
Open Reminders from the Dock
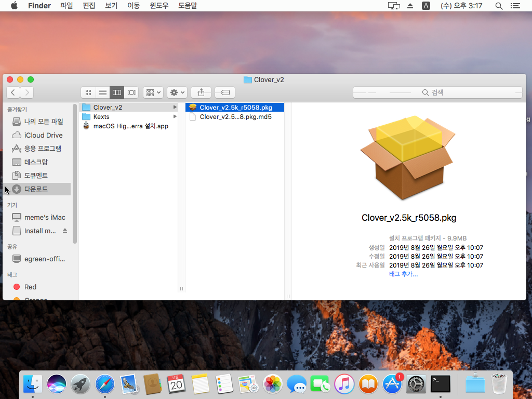pyautogui.click(x=224, y=384)
